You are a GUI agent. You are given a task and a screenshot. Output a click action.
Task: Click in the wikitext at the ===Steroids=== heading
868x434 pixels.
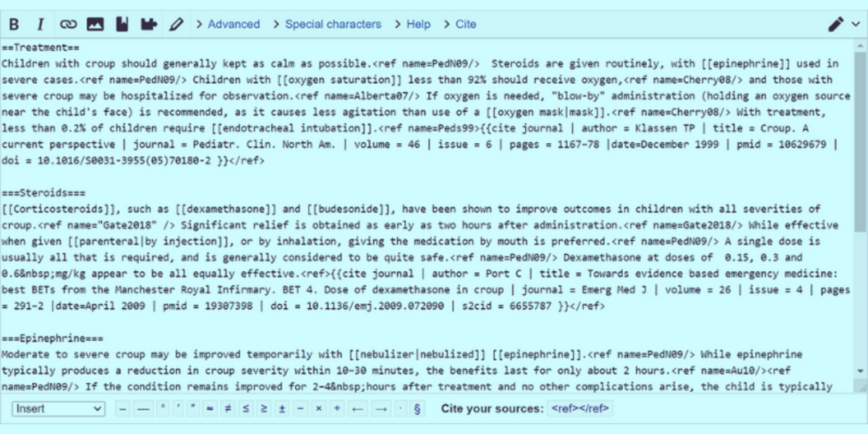(43, 194)
